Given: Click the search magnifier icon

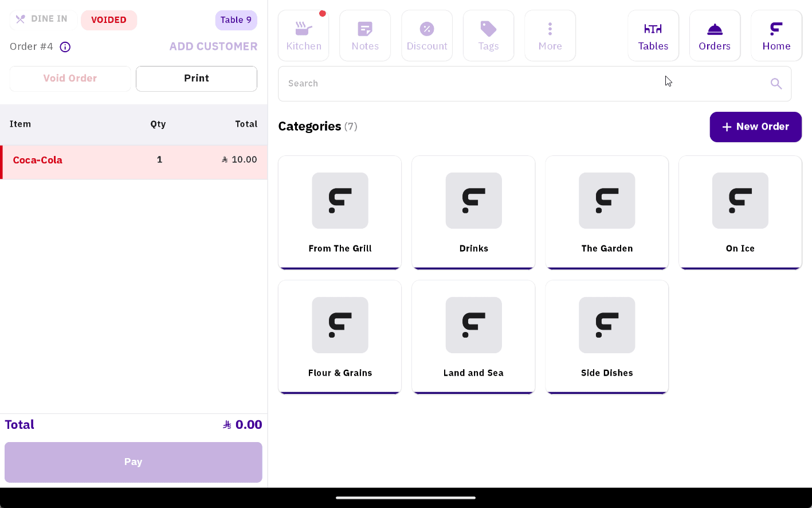Looking at the screenshot, I should tap(776, 84).
